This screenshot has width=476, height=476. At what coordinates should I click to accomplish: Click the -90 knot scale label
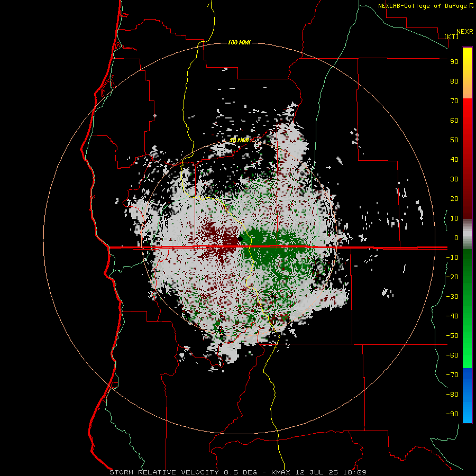(452, 414)
